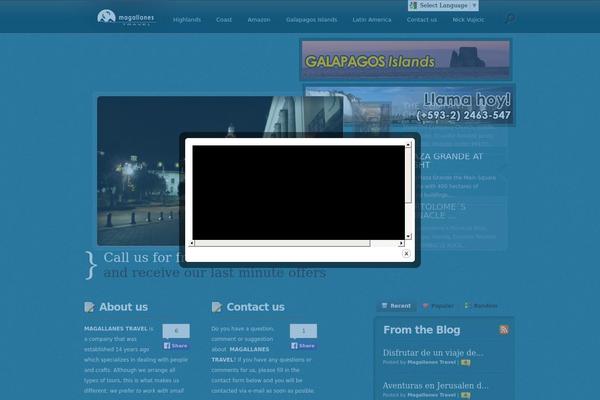Open blog post Disfrutar de un viaje de...

click(x=433, y=353)
